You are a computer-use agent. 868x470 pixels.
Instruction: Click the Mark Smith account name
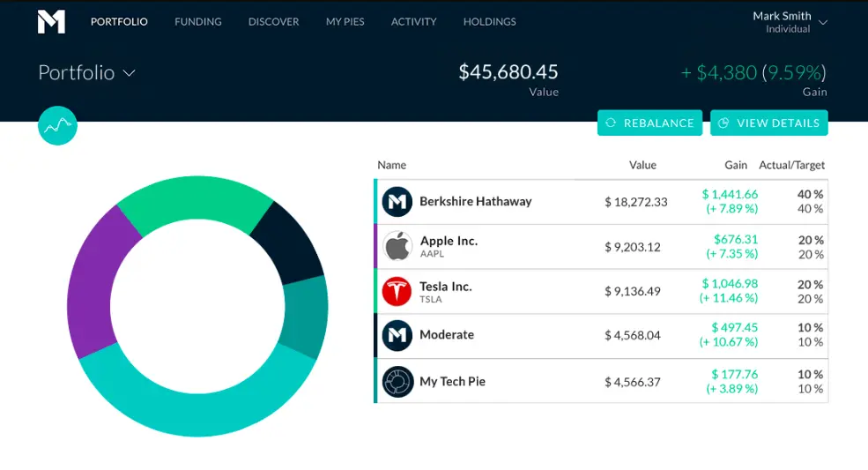[x=782, y=16]
